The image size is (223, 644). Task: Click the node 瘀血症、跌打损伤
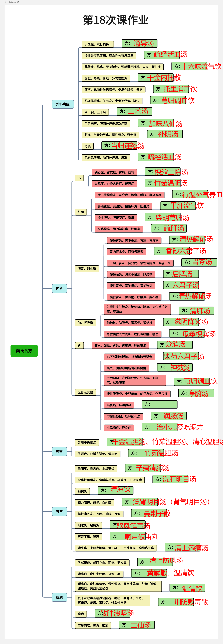coord(98,44)
